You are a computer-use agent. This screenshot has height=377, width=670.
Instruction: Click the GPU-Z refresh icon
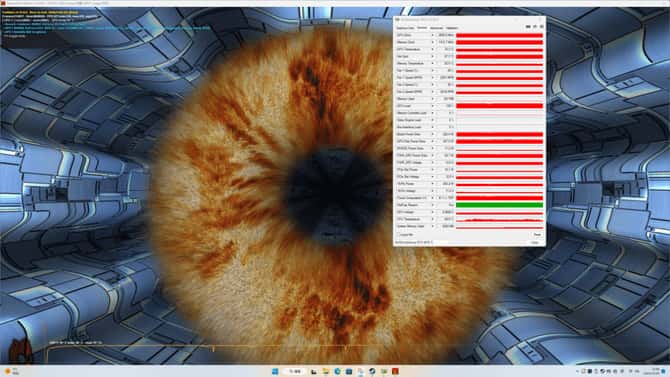[535, 27]
